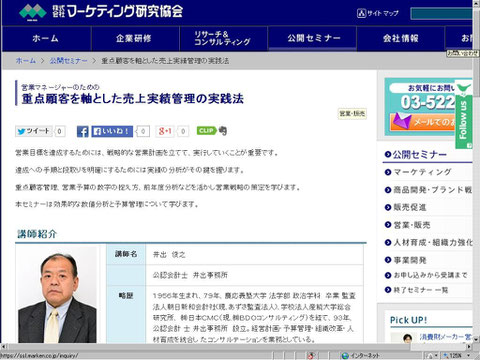Click the 公開セミナー breadcrumb link
This screenshot has height=360, width=480.
[68, 61]
